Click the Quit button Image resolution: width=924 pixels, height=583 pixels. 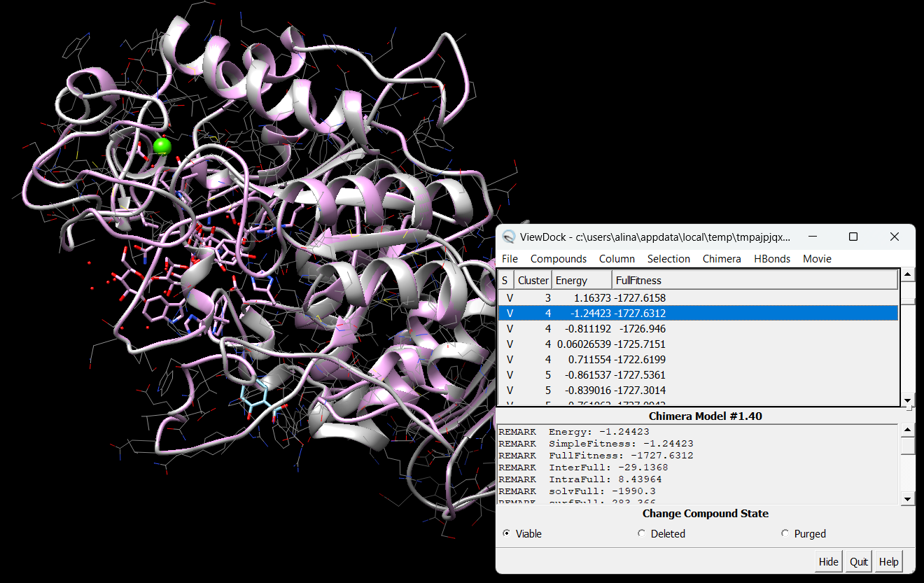(x=859, y=561)
